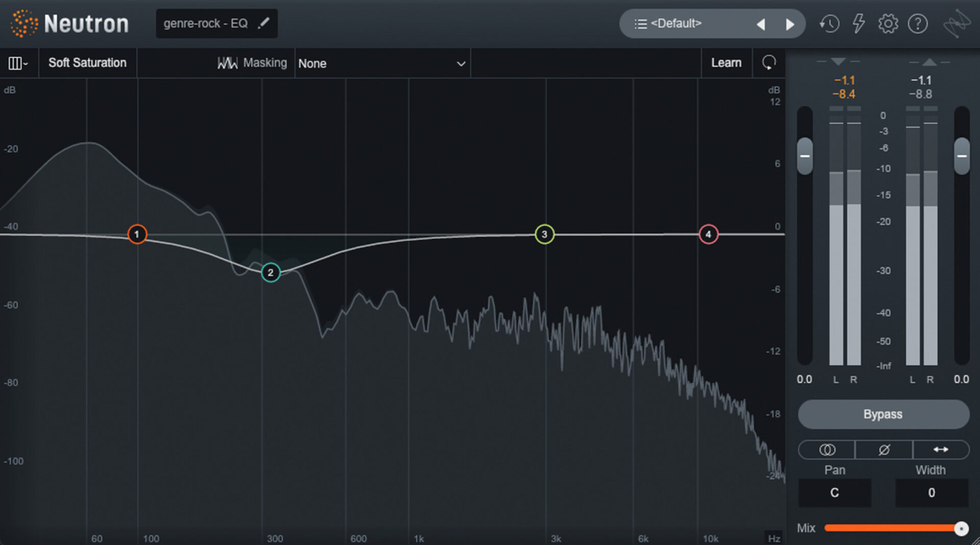
Task: Select EQ band node 2
Action: click(271, 272)
